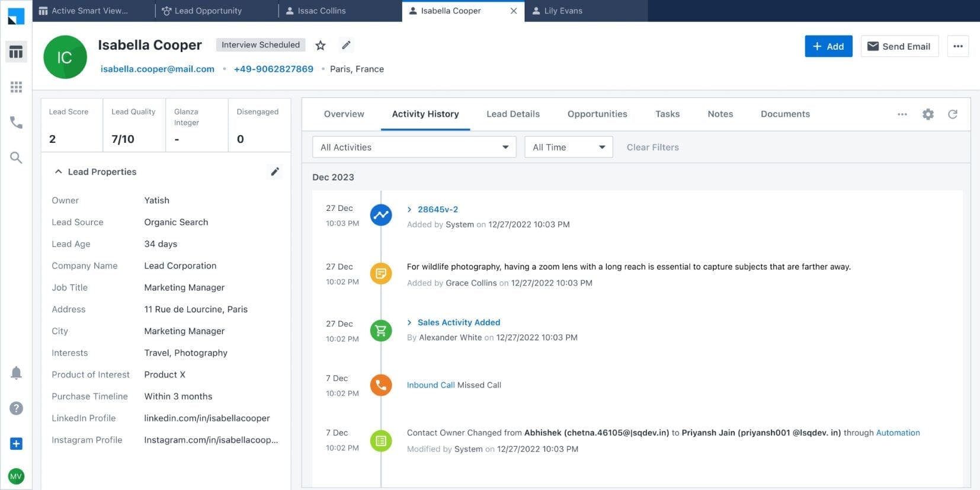
Task: Open the All Activities dropdown
Action: [x=414, y=147]
